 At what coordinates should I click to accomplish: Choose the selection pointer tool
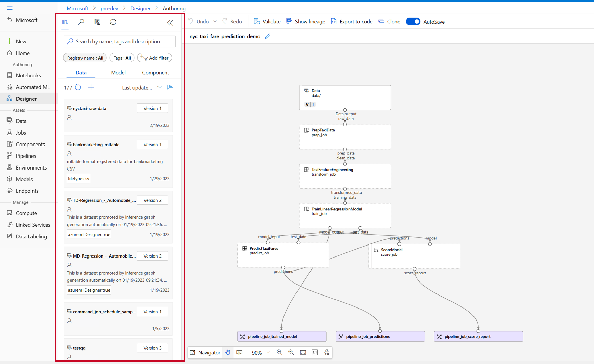pos(240,352)
